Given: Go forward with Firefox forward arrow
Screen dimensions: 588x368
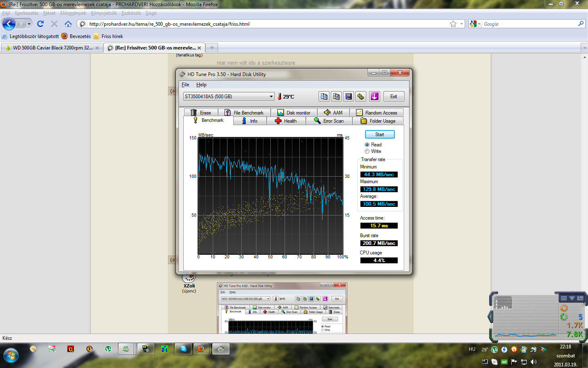Looking at the screenshot, I should (21, 24).
